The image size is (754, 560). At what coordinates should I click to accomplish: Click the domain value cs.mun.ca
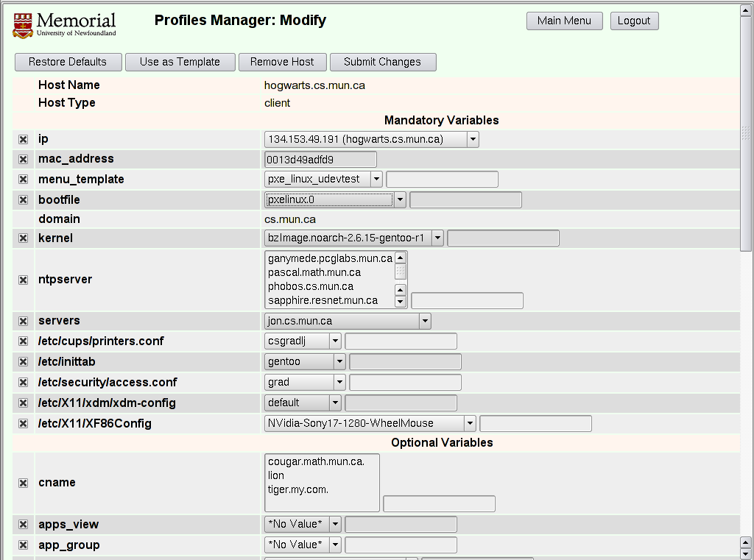point(290,220)
